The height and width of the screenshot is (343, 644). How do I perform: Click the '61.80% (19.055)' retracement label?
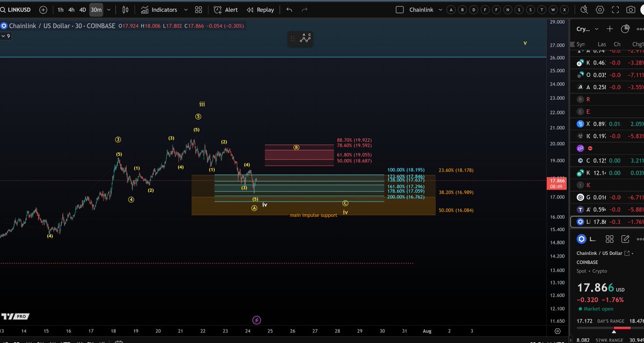[x=354, y=155]
